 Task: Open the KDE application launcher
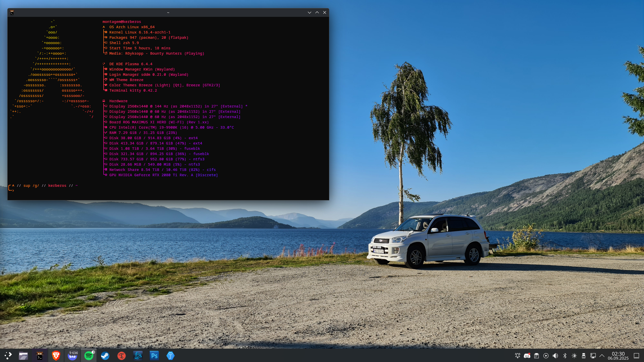tap(8, 355)
